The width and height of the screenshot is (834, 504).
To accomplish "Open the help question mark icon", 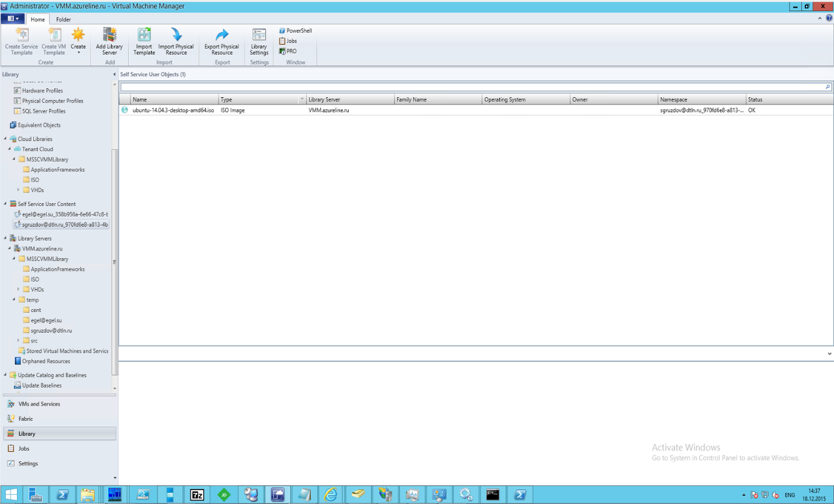I will (829, 18).
